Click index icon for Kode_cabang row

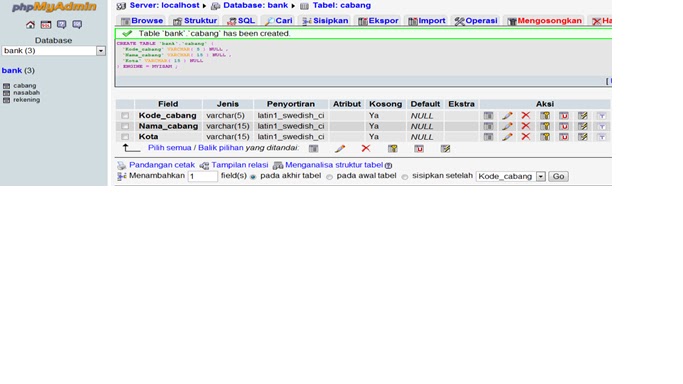[582, 116]
